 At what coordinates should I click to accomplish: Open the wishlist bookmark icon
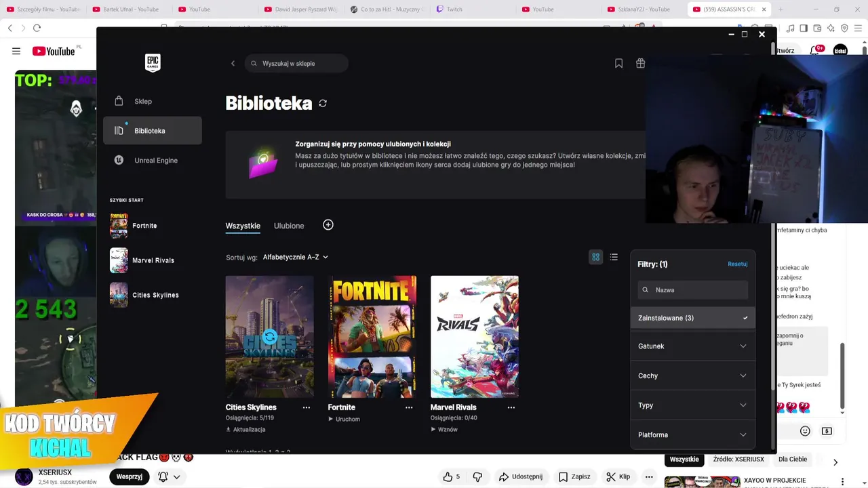click(618, 63)
